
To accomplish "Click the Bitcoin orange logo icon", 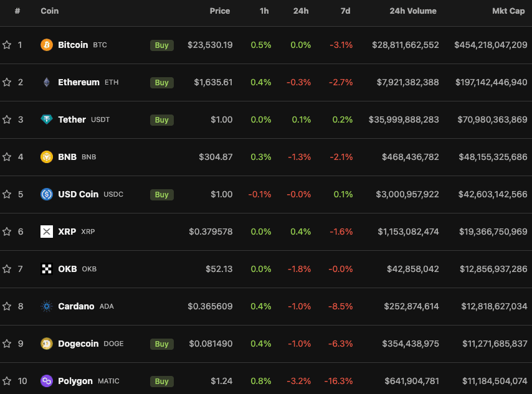I will click(x=47, y=45).
